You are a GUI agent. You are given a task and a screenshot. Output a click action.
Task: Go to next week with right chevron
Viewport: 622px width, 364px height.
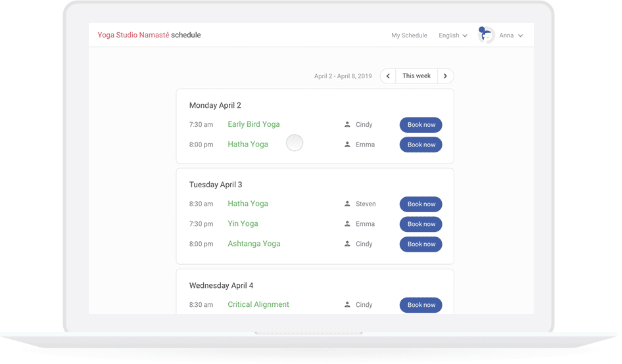[445, 76]
